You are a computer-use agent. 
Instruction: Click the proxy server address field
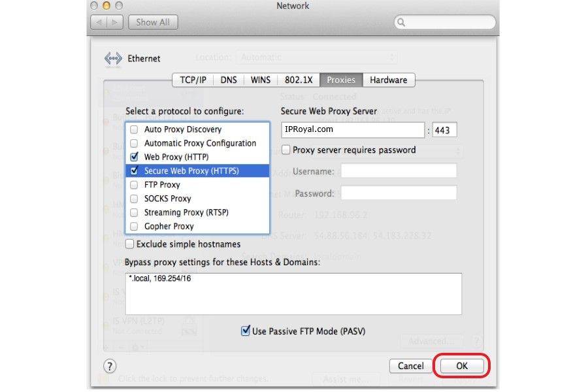pyautogui.click(x=353, y=130)
